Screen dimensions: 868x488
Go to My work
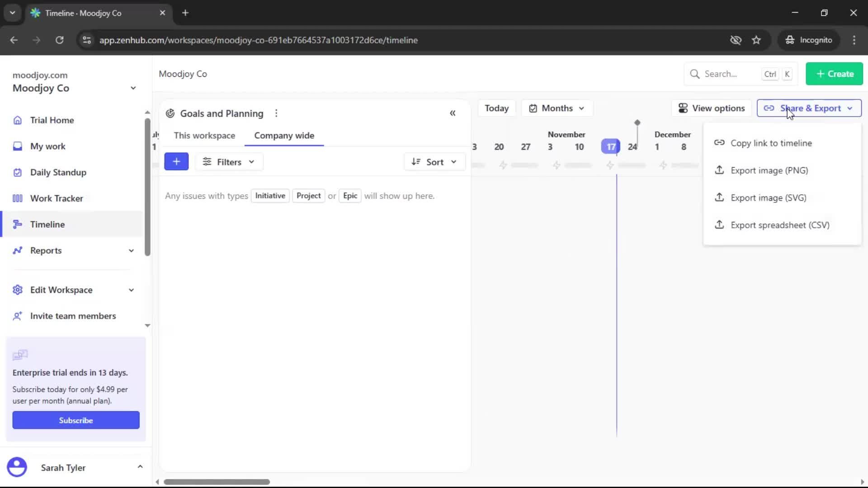click(x=48, y=146)
